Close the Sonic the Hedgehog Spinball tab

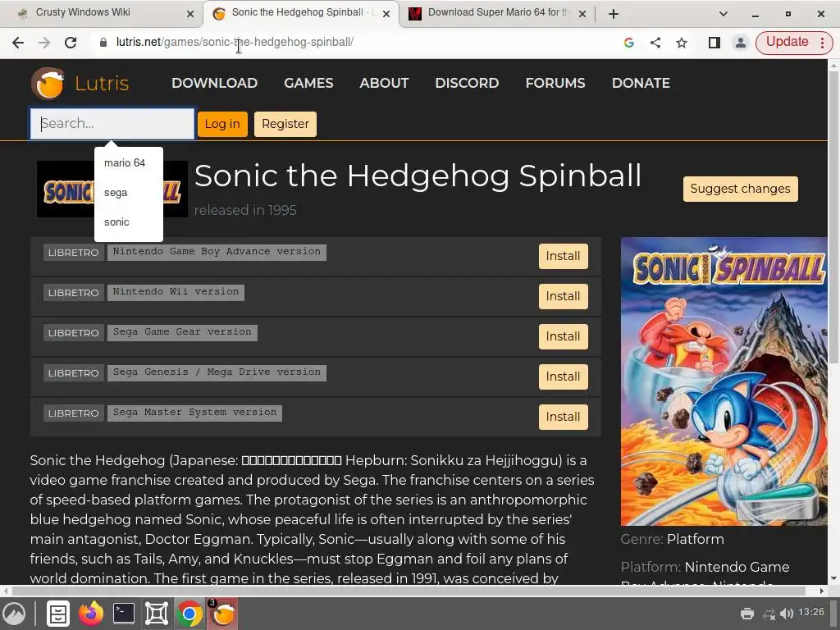tap(386, 14)
